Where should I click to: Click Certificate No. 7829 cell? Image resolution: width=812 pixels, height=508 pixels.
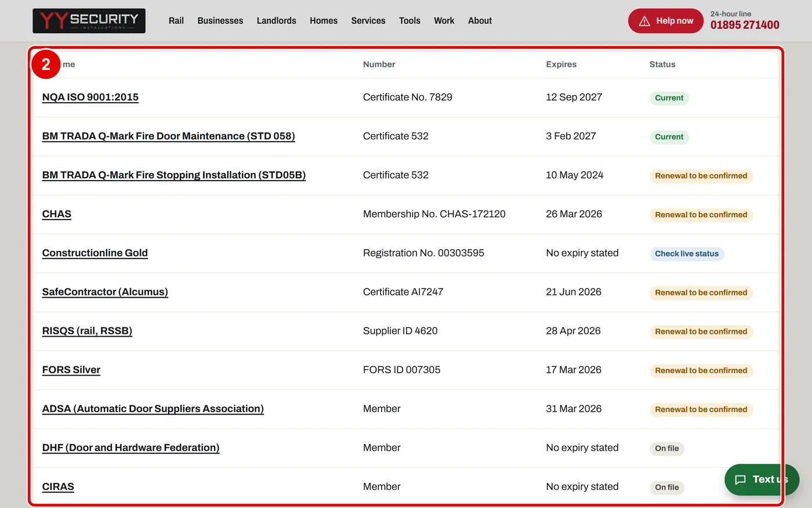click(408, 98)
